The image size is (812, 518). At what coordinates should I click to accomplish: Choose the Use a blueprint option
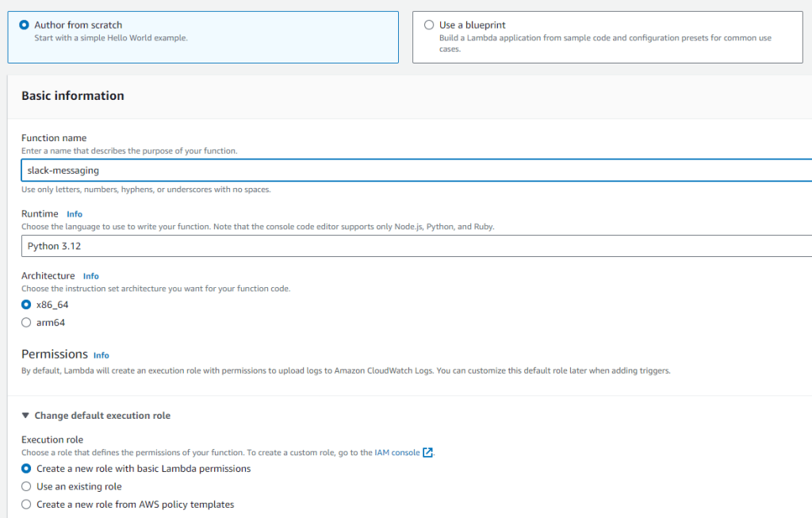click(429, 25)
